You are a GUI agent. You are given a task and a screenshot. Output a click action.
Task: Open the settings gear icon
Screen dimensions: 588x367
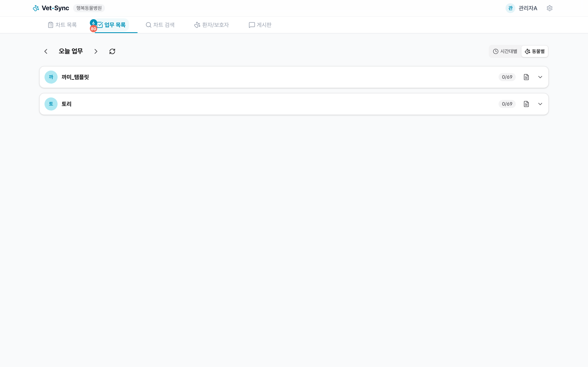(x=549, y=8)
